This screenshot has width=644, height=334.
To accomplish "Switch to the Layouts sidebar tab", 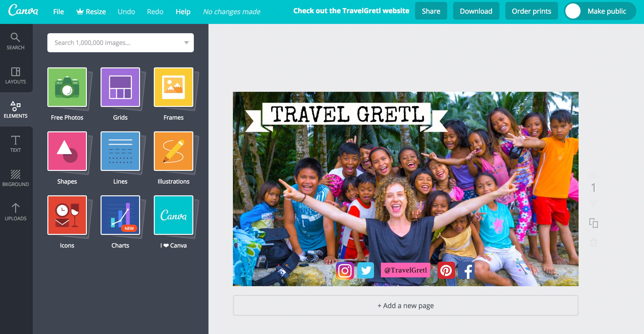I will coord(15,75).
